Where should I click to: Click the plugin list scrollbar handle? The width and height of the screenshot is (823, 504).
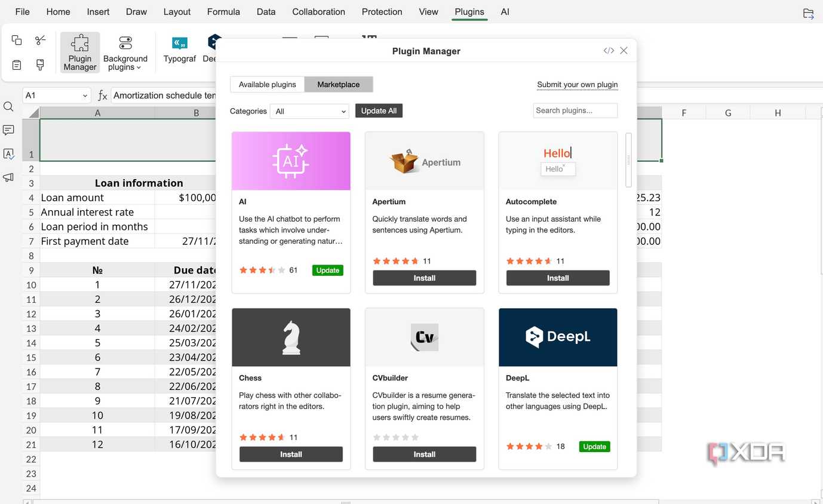click(x=628, y=160)
